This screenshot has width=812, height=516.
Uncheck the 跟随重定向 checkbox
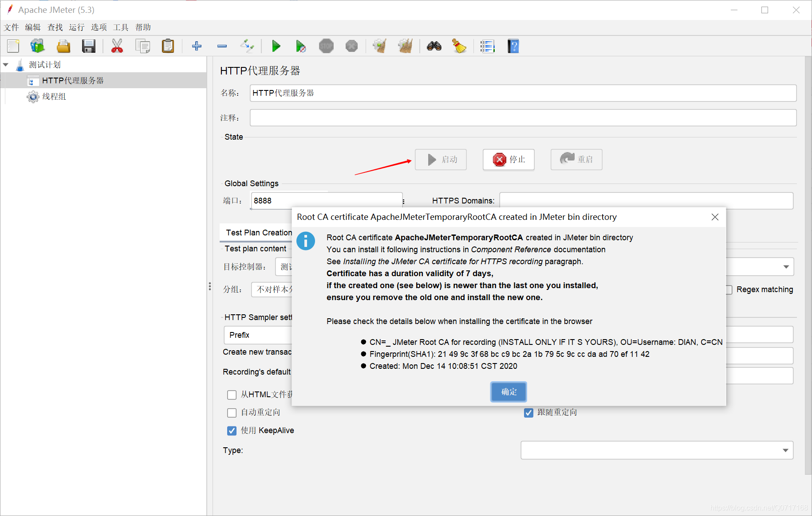coord(528,413)
